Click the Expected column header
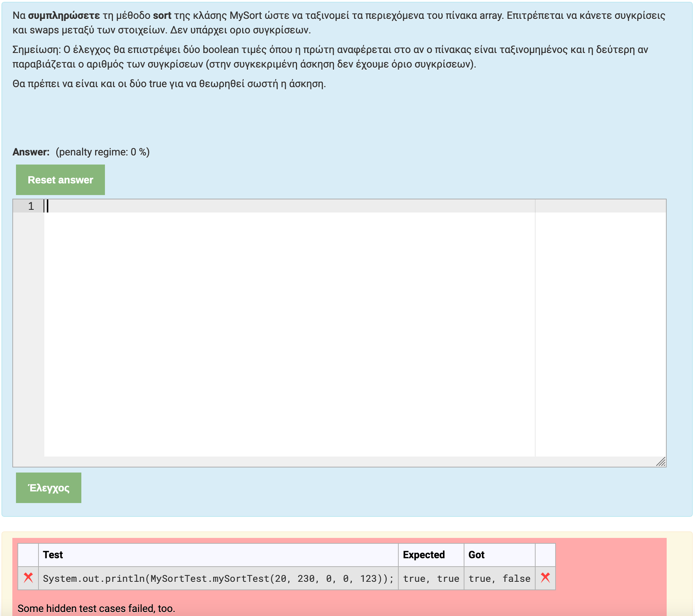The image size is (695, 616). (423, 555)
